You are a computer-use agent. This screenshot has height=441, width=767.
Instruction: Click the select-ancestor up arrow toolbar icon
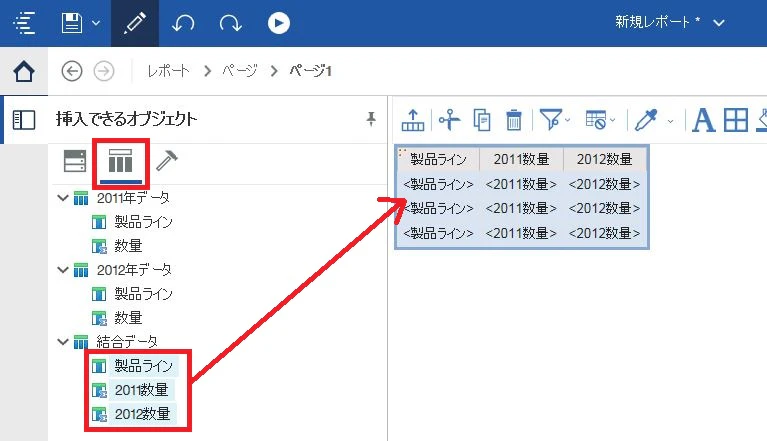click(413, 120)
